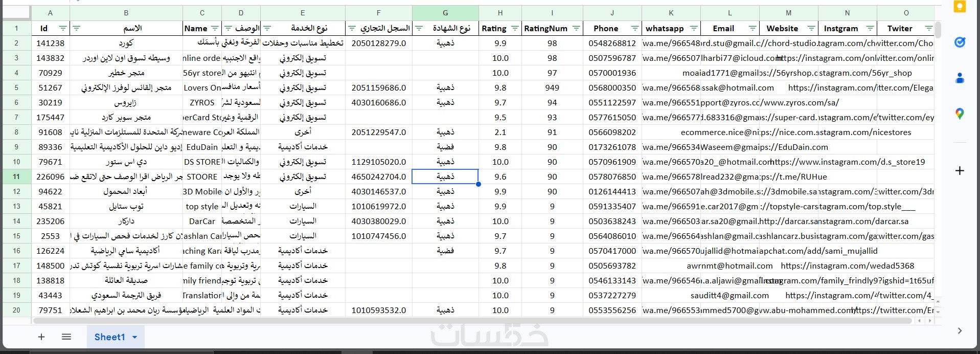Image resolution: width=980 pixels, height=354 pixels.
Task: Select the instagram.com/d.s_store19 cell
Action: click(x=847, y=162)
